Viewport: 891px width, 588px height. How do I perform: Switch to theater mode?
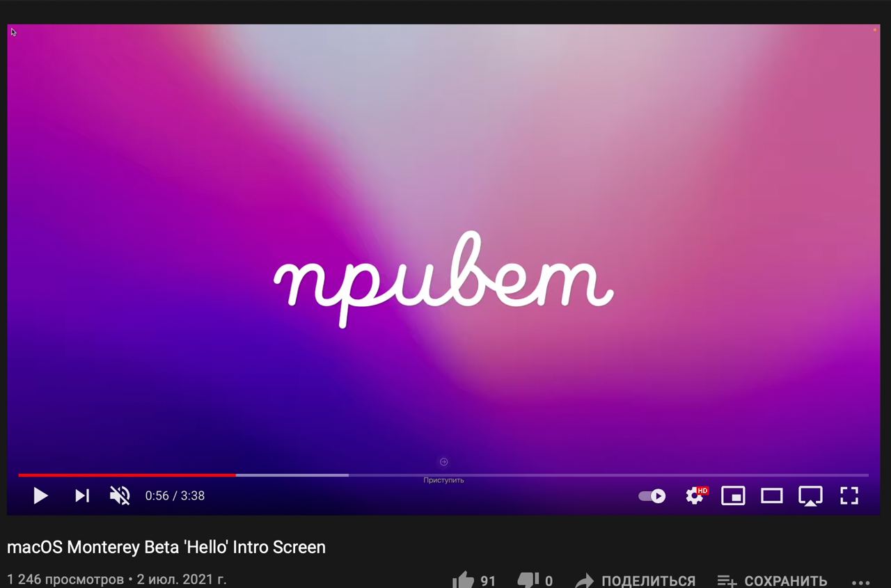pyautogui.click(x=771, y=495)
